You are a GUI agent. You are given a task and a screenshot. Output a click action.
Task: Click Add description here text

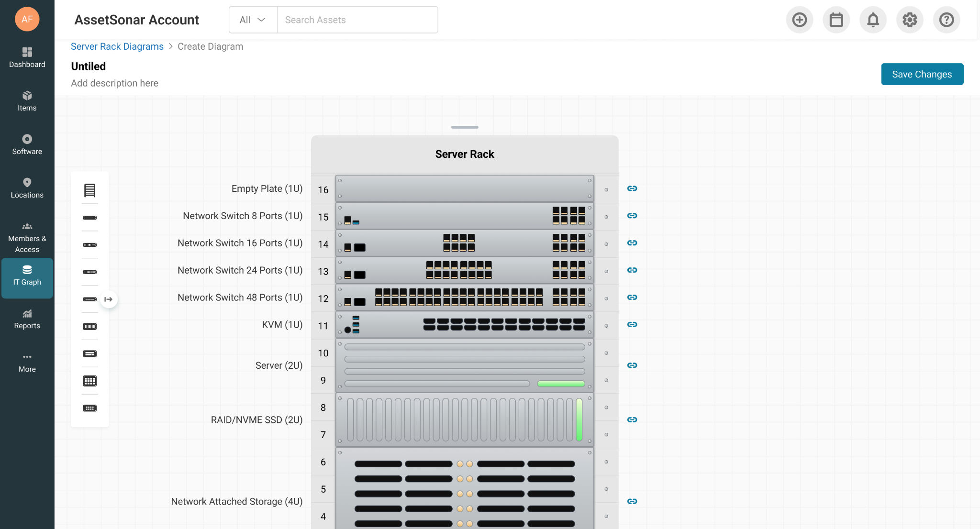pos(114,83)
